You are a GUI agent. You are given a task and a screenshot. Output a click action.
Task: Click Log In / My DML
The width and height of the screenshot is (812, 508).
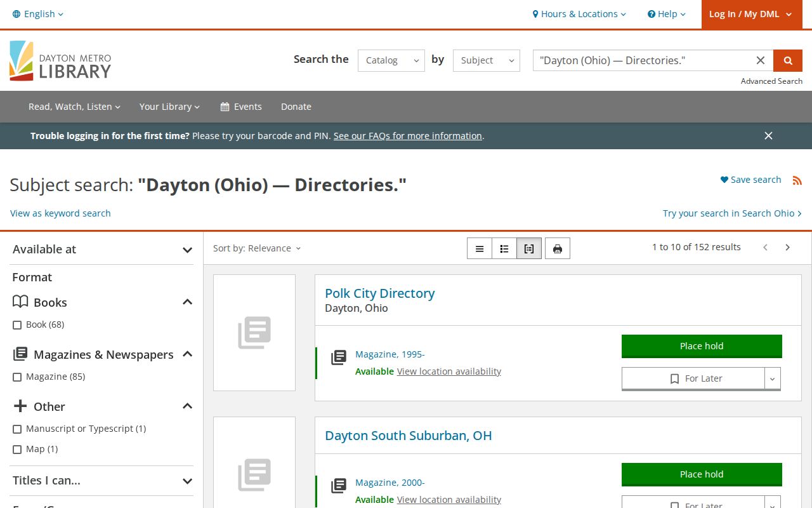point(750,14)
